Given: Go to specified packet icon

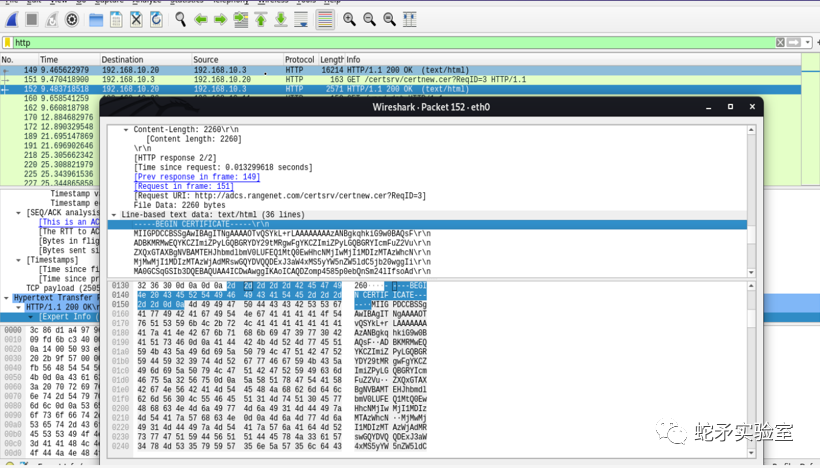Looking at the screenshot, I should point(241,20).
